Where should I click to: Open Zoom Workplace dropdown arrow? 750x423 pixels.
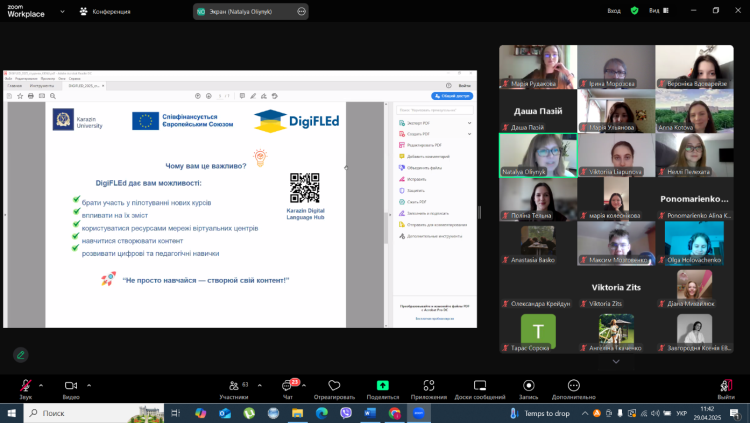pos(62,11)
